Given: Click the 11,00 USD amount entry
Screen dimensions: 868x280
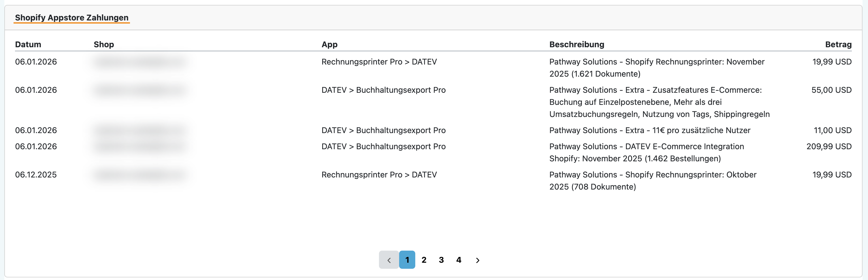Looking at the screenshot, I should click(832, 130).
